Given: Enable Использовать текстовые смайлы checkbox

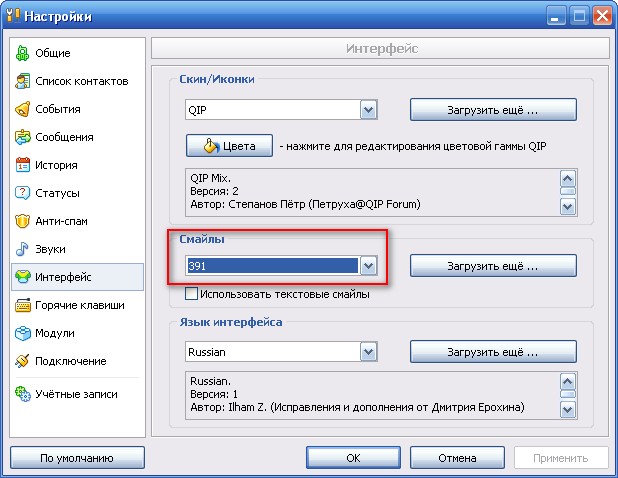Looking at the screenshot, I should [192, 294].
